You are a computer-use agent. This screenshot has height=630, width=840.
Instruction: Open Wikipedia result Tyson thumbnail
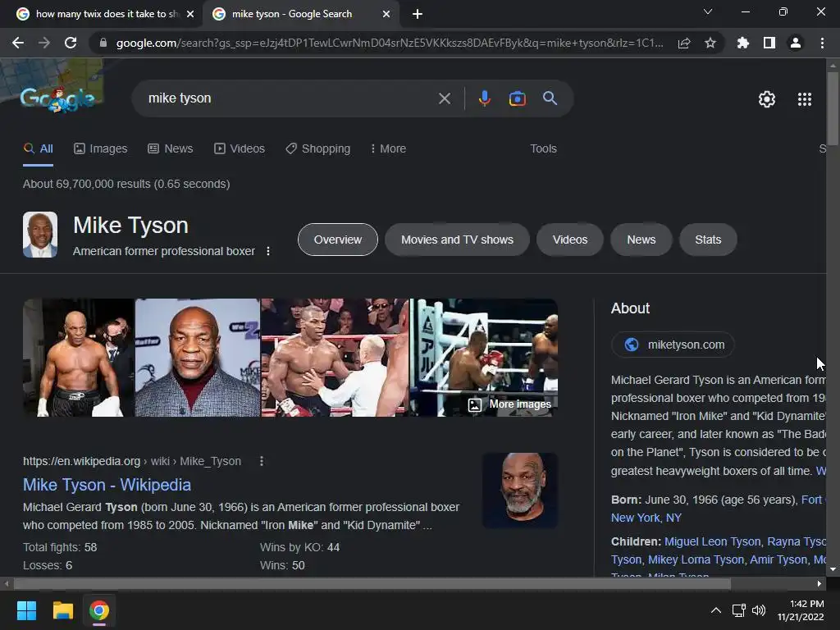[x=519, y=491]
